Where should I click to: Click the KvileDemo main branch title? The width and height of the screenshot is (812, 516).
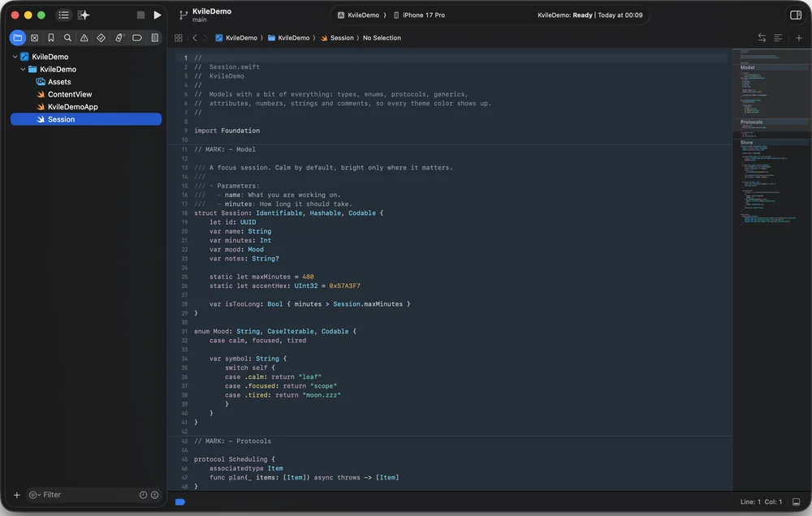click(211, 15)
